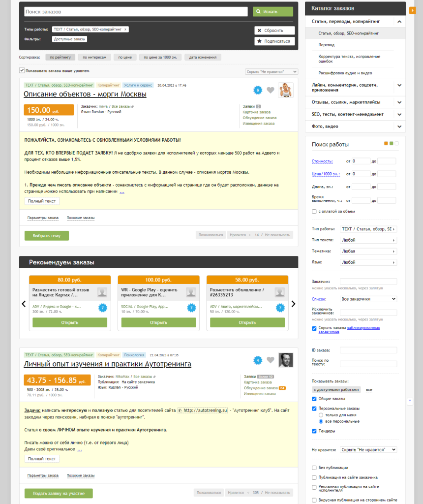The image size is (423, 504).
Task: Click the orange arrow tab beside the catalog
Action: (412, 10)
